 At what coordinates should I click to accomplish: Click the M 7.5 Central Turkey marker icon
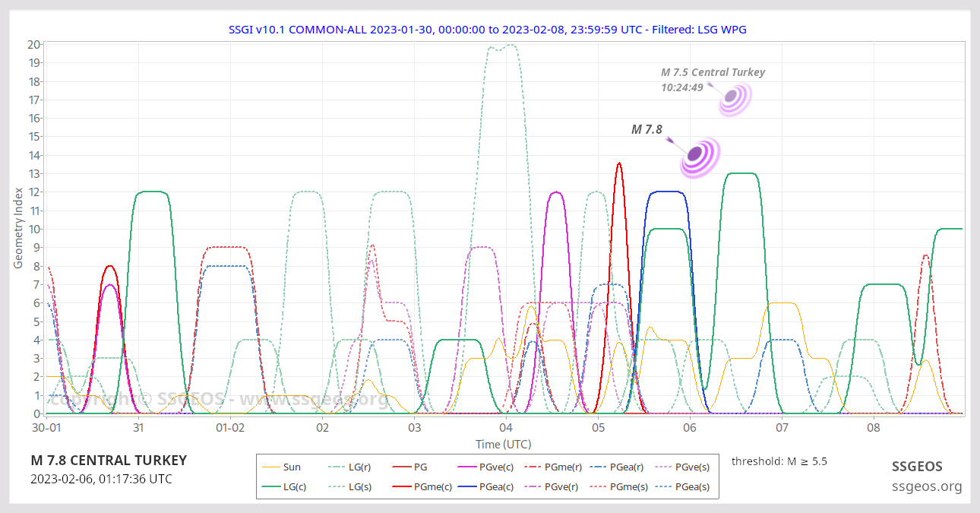coord(732,97)
